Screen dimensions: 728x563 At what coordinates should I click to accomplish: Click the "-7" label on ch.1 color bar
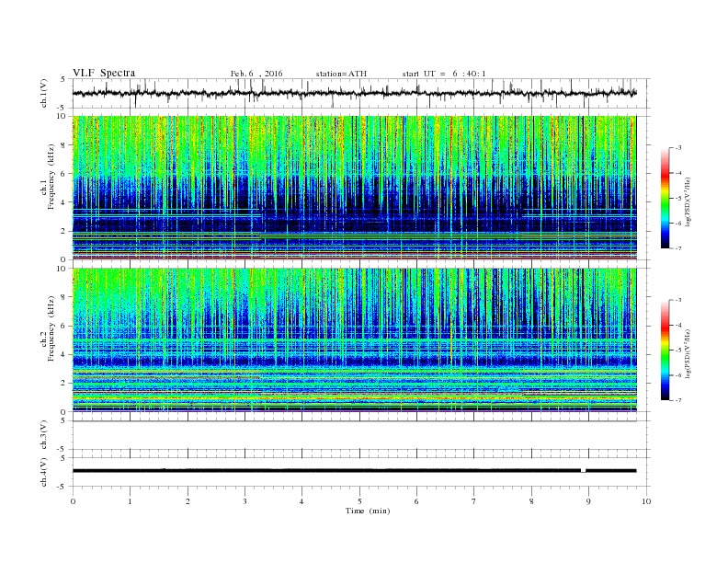tap(678, 248)
